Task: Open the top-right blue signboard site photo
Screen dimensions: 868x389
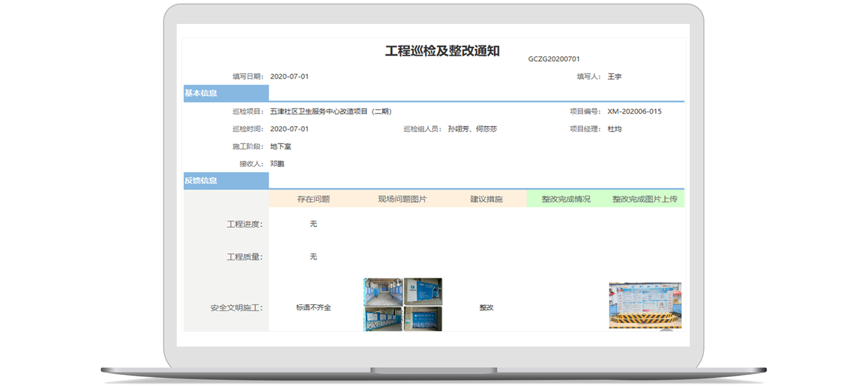Action: pos(423,291)
